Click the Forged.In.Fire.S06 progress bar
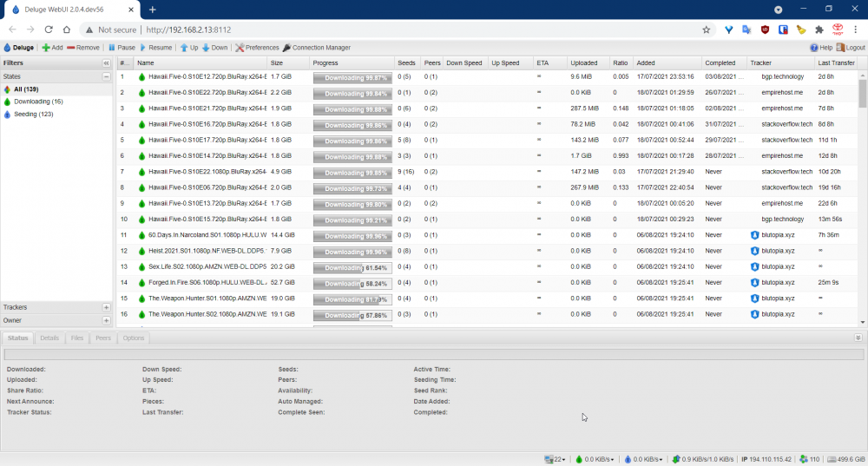868x466 pixels. [x=352, y=284]
